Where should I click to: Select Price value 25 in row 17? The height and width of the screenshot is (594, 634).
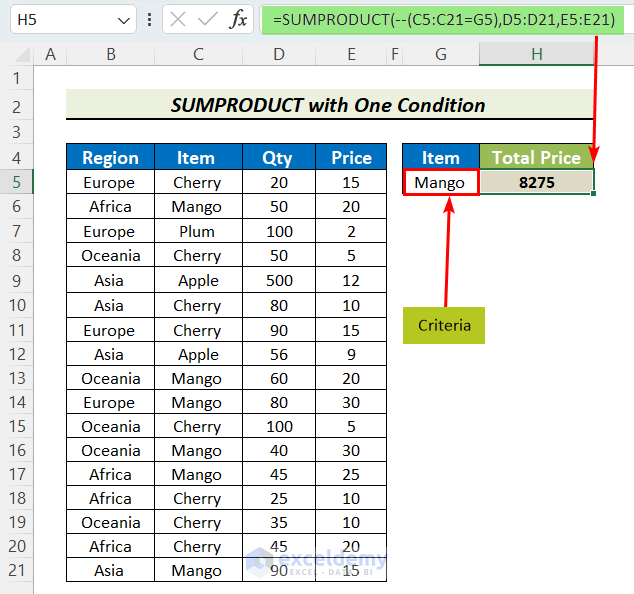pos(351,474)
